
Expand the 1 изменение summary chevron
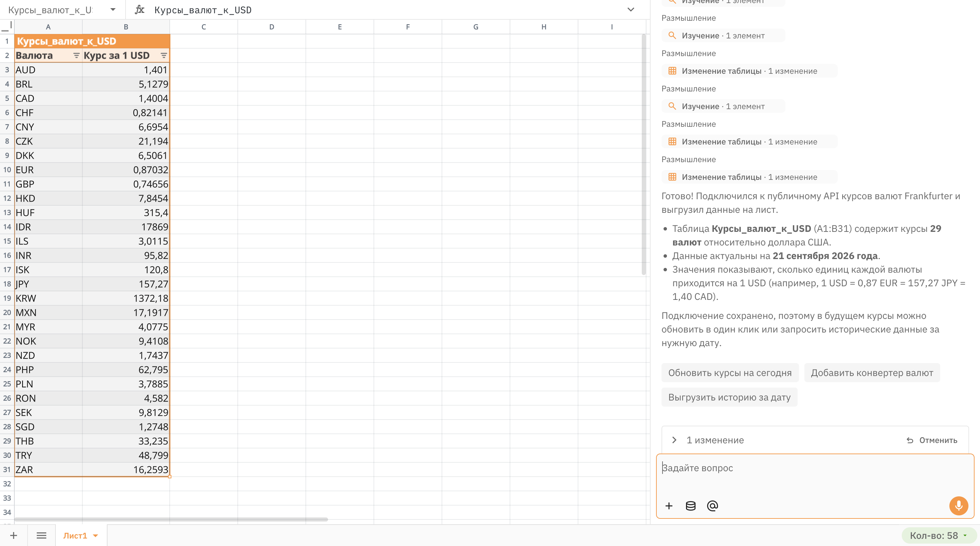[674, 440]
